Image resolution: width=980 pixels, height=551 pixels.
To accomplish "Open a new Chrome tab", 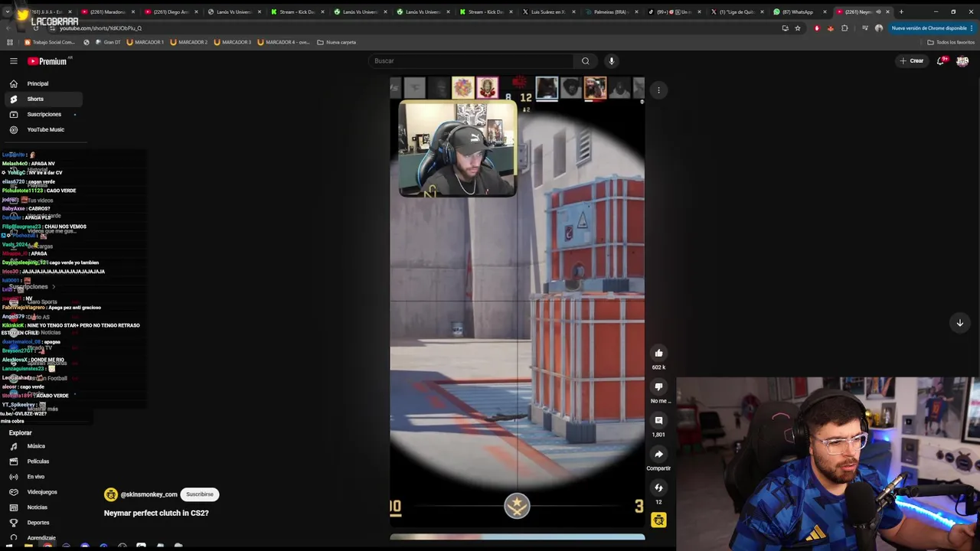I will click(901, 11).
